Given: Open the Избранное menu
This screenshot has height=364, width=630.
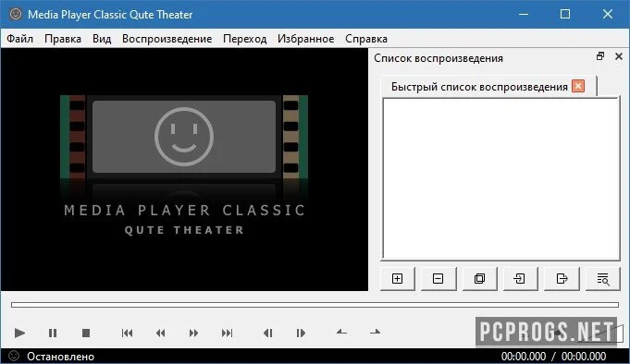Looking at the screenshot, I should (x=306, y=39).
